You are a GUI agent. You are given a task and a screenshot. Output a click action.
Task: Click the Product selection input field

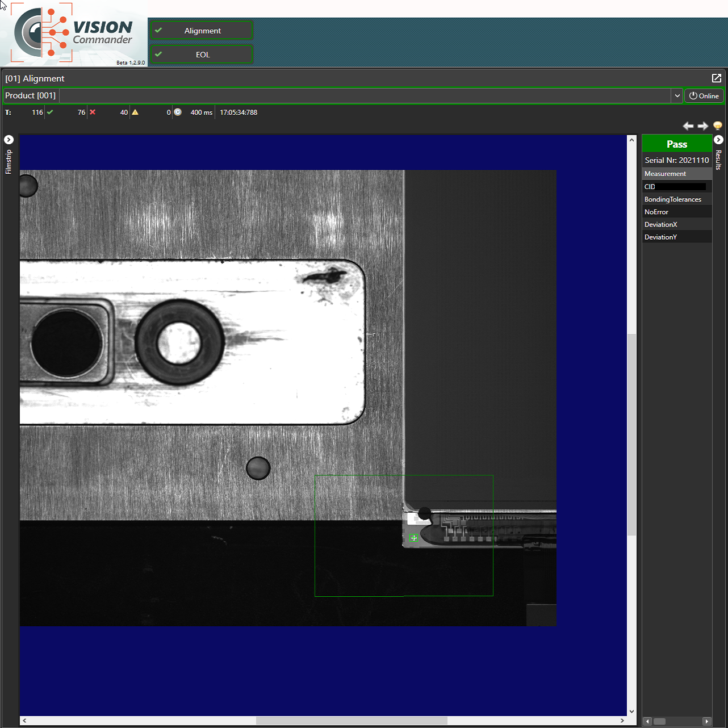point(365,96)
